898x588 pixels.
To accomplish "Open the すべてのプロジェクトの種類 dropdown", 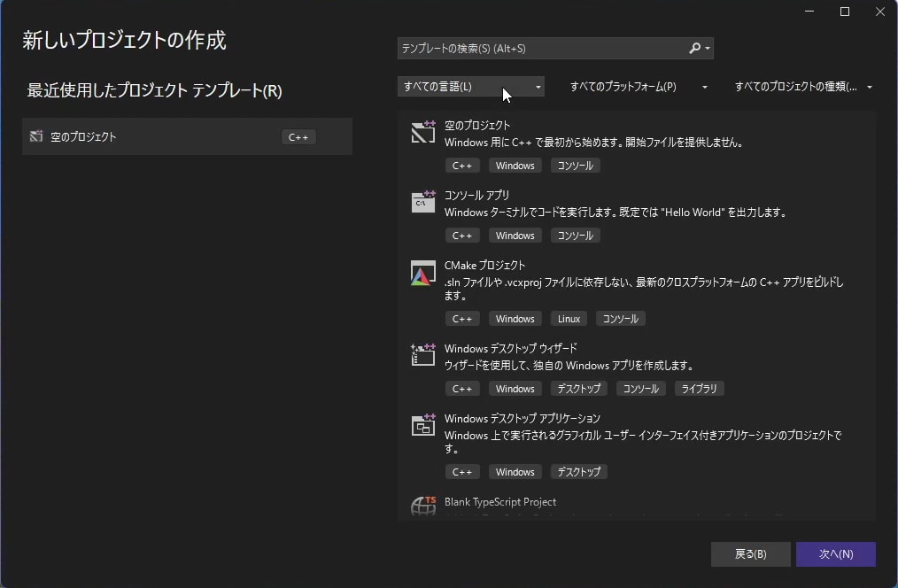I will pos(803,87).
